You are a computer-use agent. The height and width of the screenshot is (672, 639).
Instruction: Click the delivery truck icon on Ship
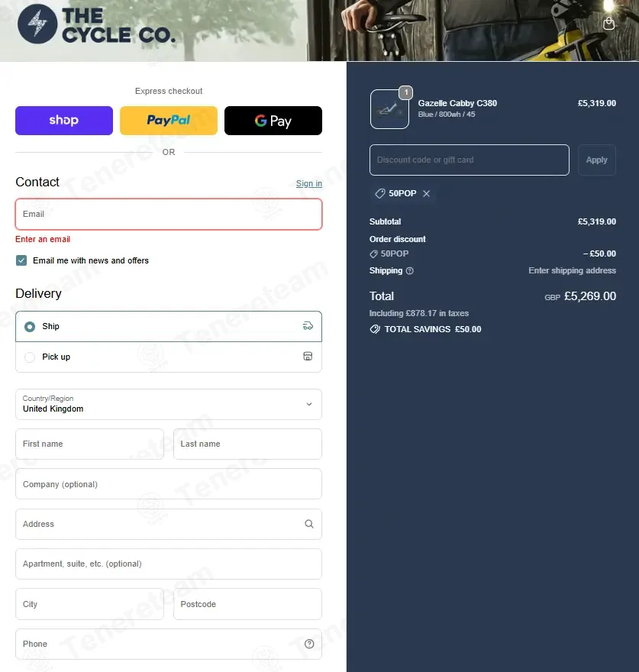(308, 326)
